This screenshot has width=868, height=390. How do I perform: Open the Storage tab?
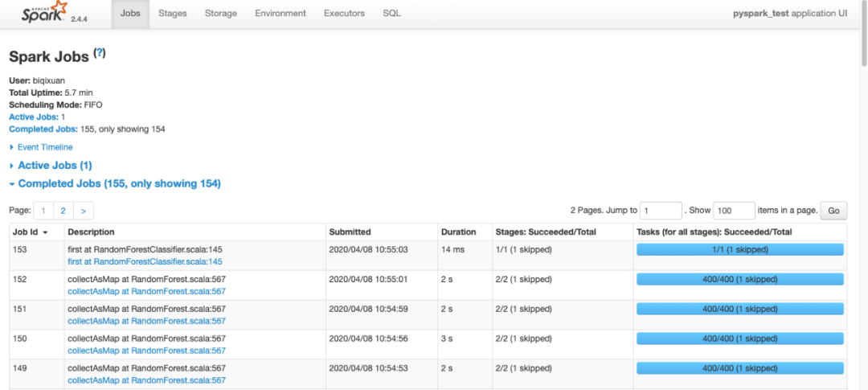coord(220,14)
